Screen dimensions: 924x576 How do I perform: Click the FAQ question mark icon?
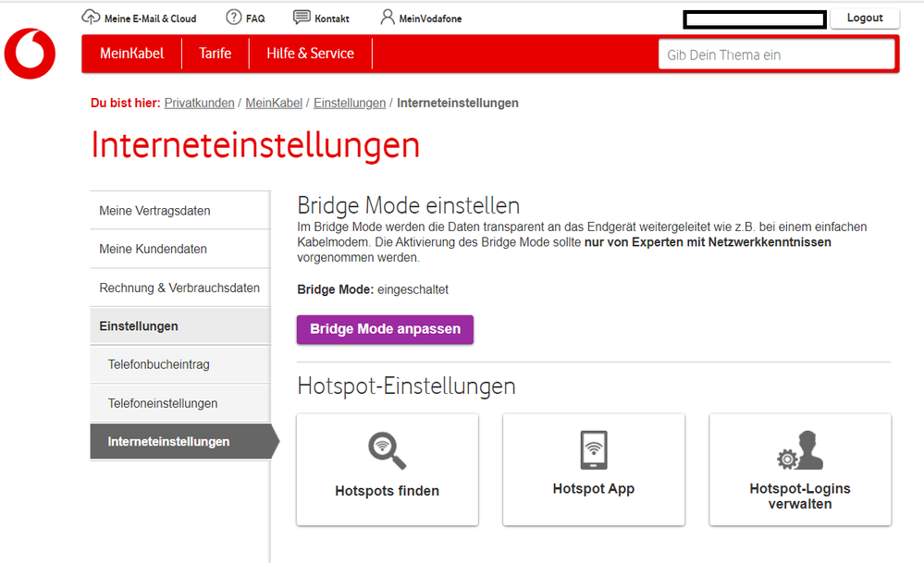click(234, 17)
